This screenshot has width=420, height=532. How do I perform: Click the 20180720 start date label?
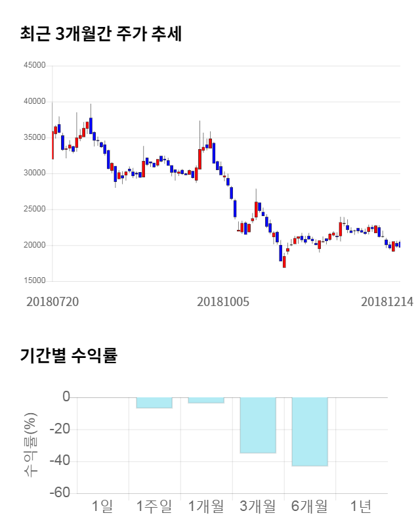(52, 301)
